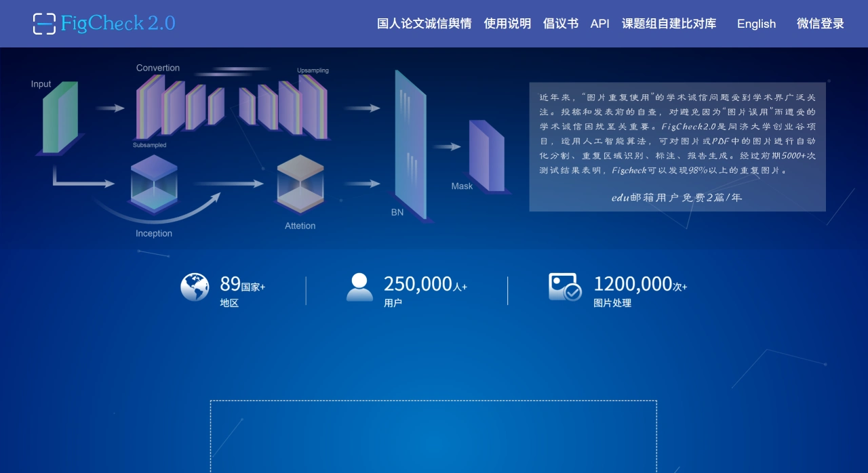Screen dimensions: 868x473
Task: View the 倡议书 section
Action: 560,24
